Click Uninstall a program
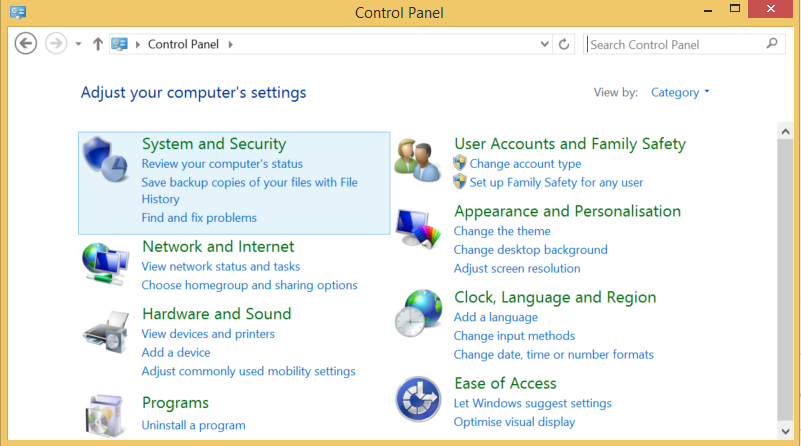 [x=194, y=425]
